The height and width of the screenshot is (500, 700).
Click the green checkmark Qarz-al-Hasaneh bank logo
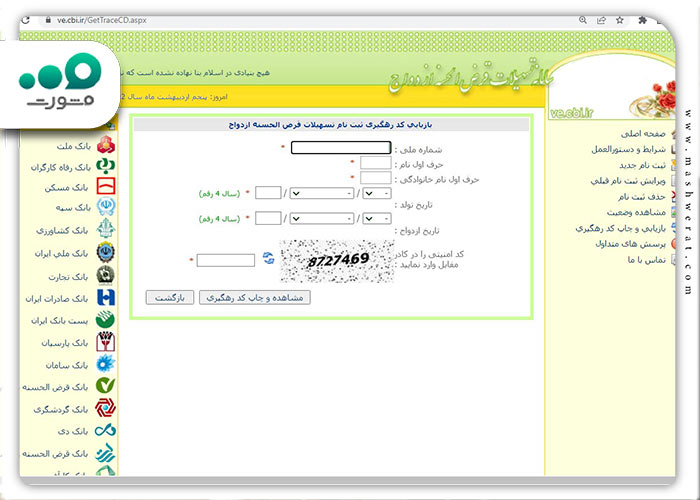pos(106,386)
